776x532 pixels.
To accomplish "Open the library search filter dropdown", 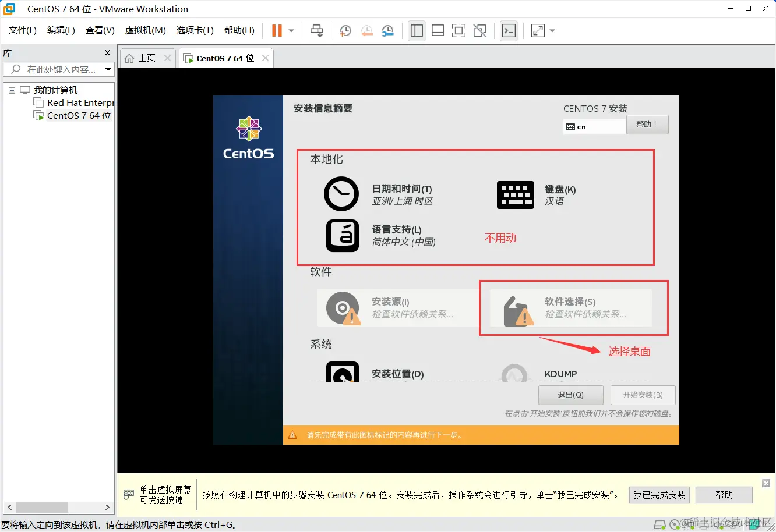I will [108, 69].
